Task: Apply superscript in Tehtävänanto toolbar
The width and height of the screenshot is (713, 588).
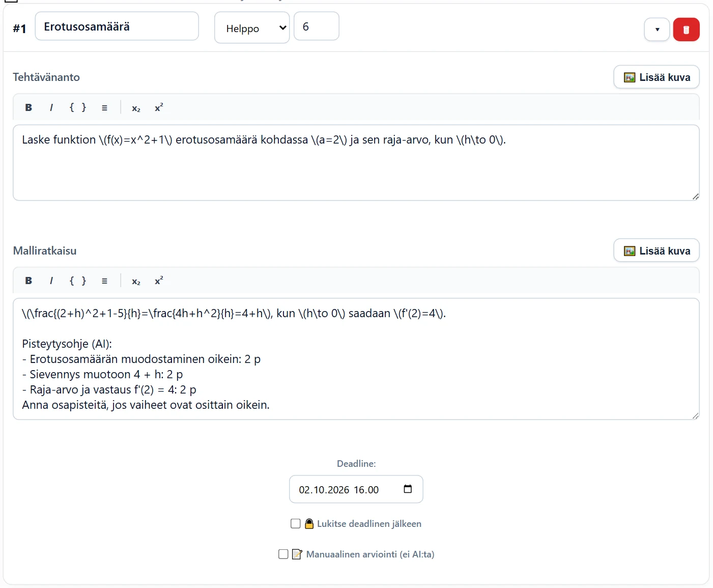Action: tap(159, 107)
